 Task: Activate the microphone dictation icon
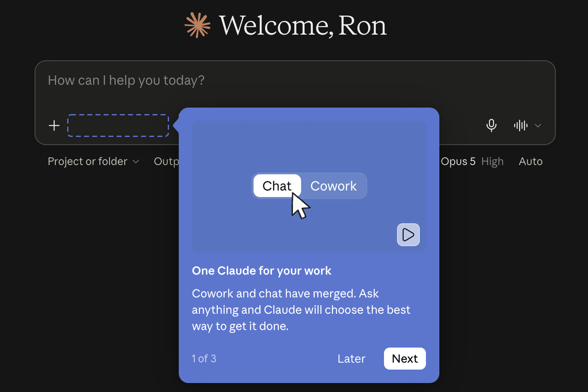[x=491, y=126]
